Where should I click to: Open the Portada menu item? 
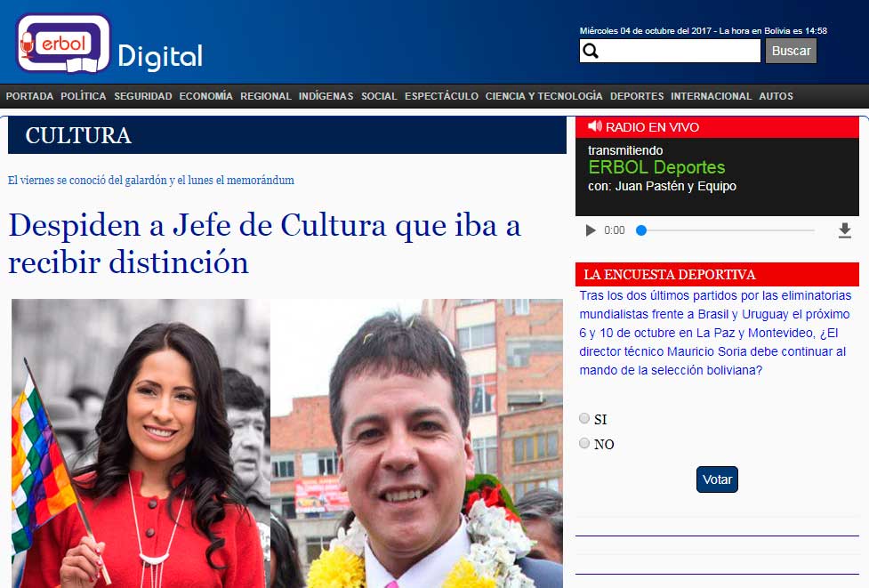click(x=30, y=96)
